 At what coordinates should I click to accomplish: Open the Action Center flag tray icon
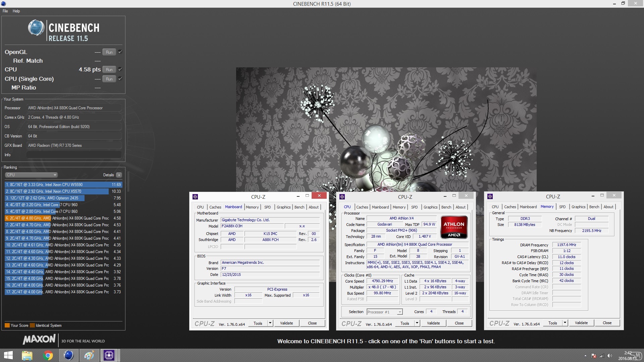[594, 356]
